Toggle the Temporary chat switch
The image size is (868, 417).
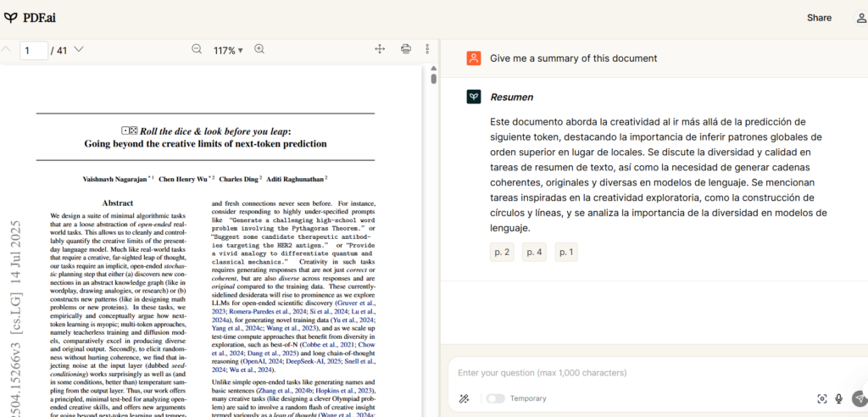click(495, 398)
